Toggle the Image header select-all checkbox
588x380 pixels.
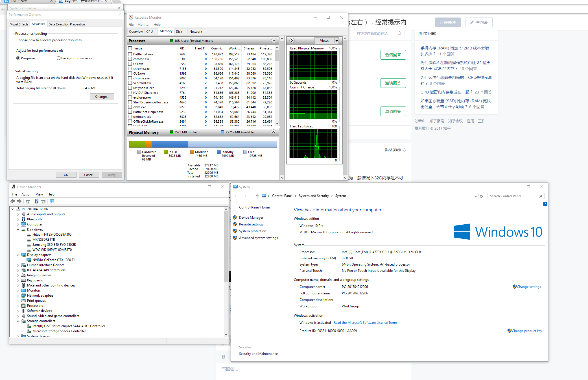pos(130,48)
